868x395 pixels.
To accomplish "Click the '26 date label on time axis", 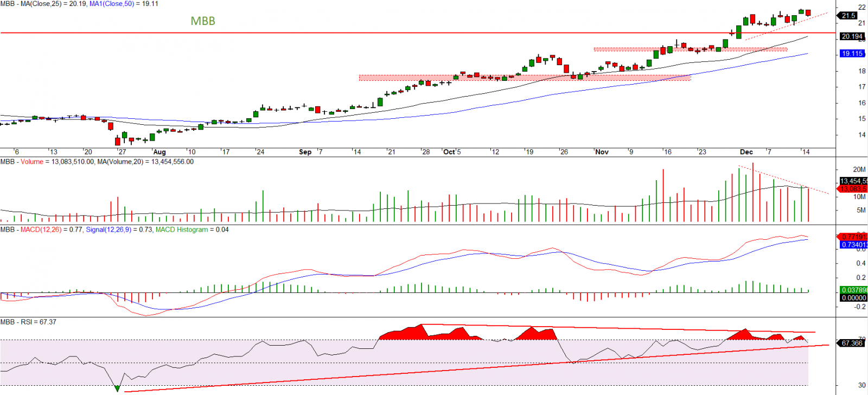I will pyautogui.click(x=563, y=152).
